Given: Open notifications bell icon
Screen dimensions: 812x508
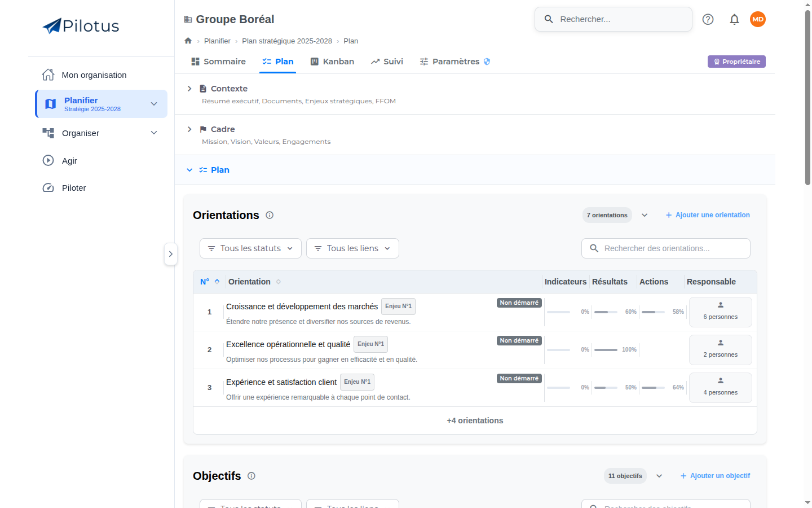Looking at the screenshot, I should coord(734,19).
